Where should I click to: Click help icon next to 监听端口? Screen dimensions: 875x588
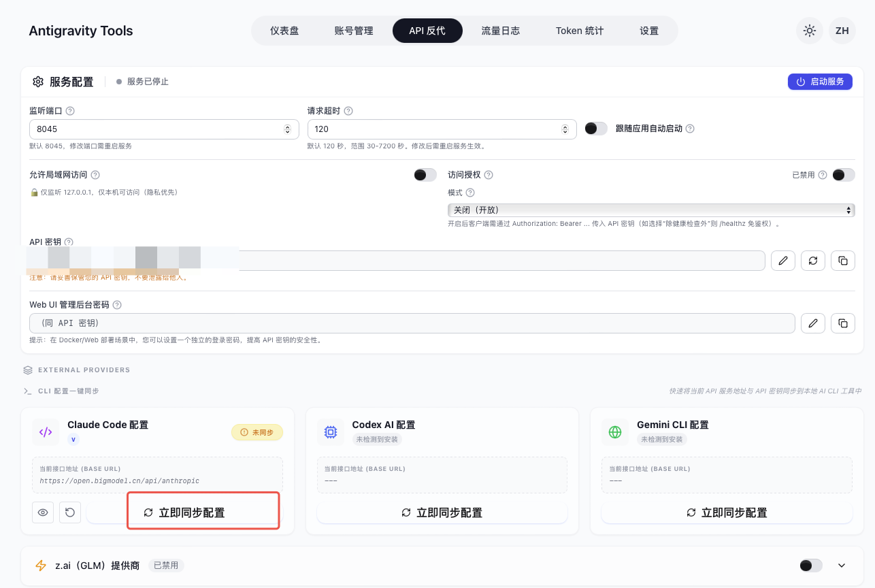[70, 111]
